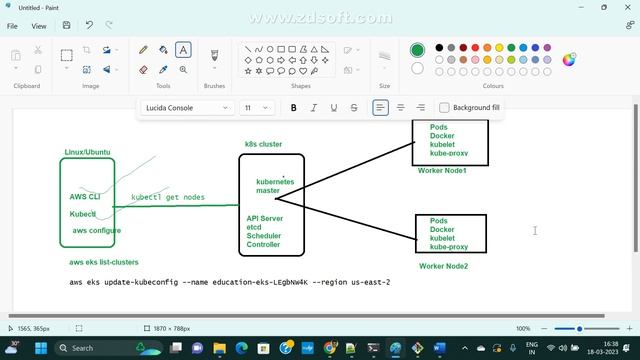Select the Magnifier tool
This screenshot has width=640, height=360.
(x=183, y=70)
